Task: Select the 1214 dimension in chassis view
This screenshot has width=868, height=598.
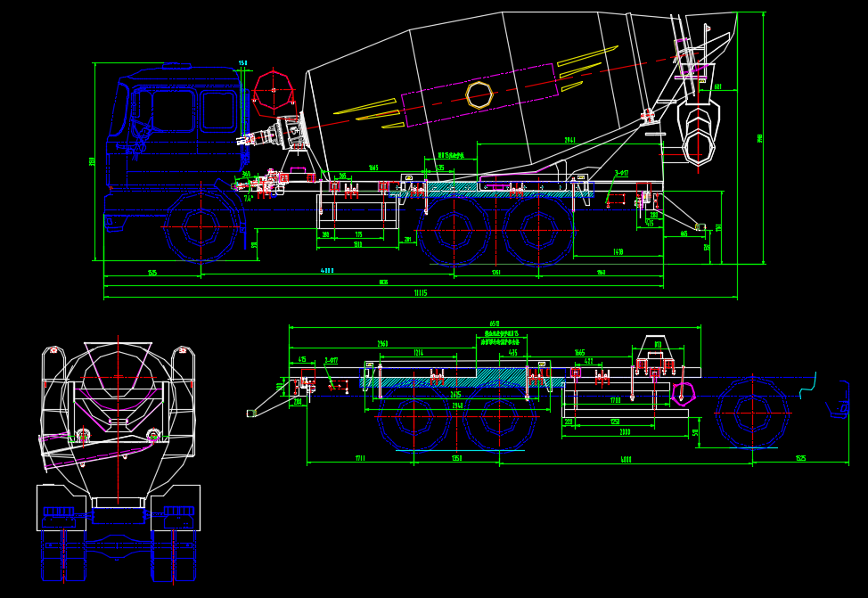Action: coord(419,353)
